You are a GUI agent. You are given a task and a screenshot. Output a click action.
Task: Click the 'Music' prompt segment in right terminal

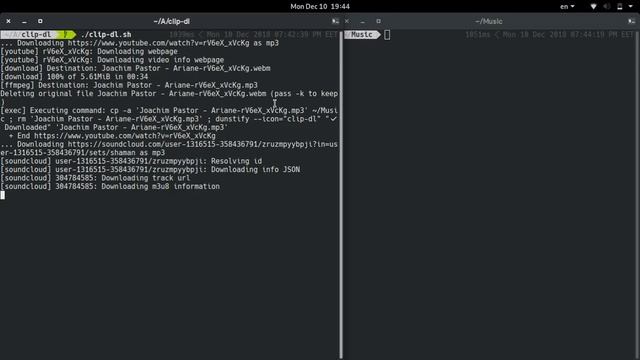point(362,35)
